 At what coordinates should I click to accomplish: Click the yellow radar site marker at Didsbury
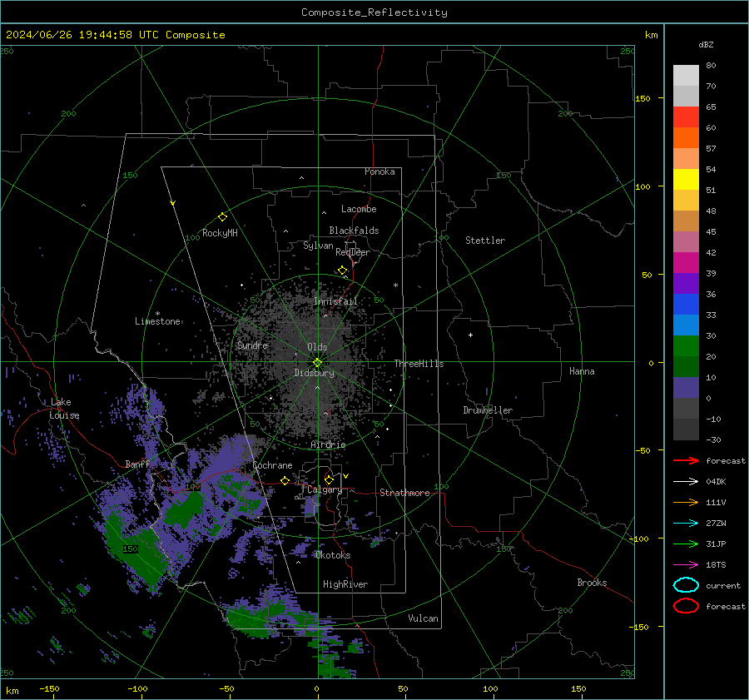(318, 363)
